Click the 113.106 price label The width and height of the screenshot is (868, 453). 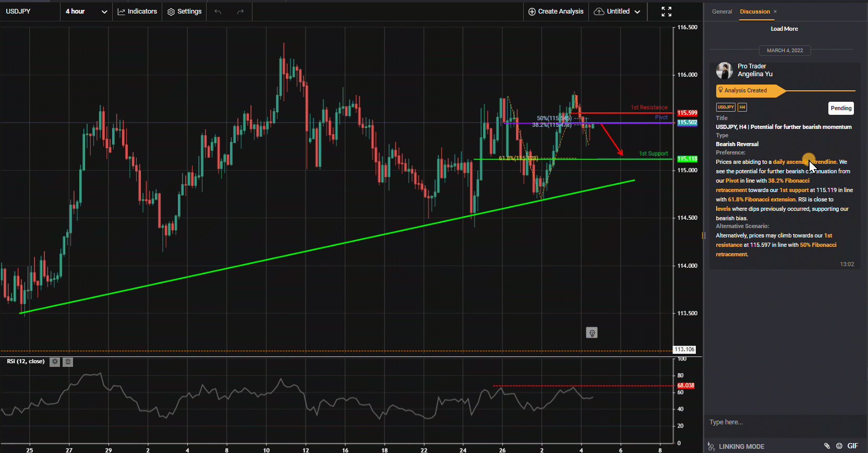685,350
